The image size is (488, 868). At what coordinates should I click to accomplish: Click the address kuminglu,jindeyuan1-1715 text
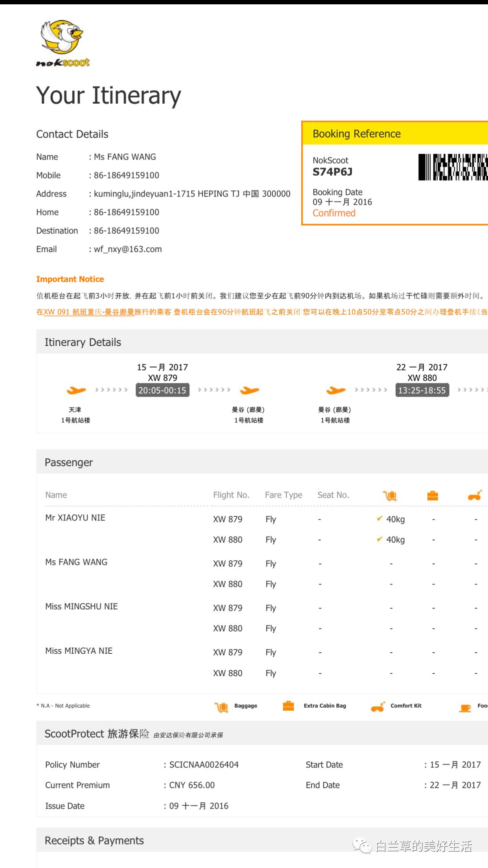(x=192, y=194)
